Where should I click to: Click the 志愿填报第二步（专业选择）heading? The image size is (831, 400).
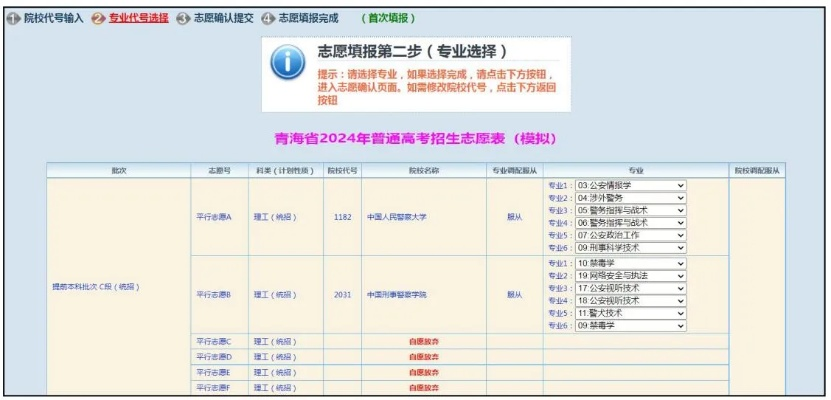click(x=412, y=51)
